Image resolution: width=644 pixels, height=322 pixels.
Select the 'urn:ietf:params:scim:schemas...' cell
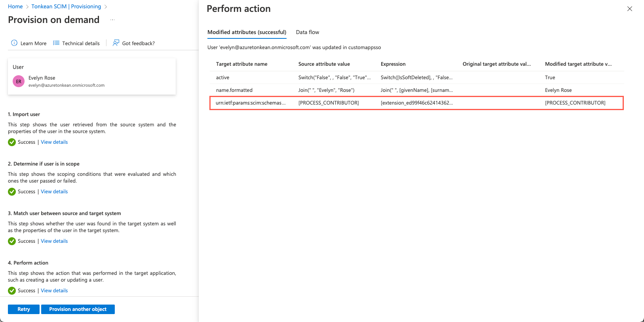[x=251, y=103]
